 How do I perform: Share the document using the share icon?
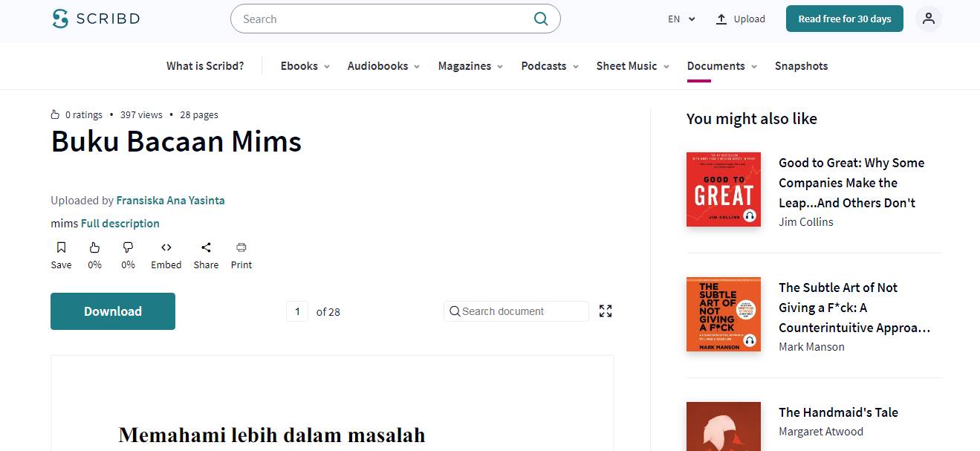click(206, 247)
